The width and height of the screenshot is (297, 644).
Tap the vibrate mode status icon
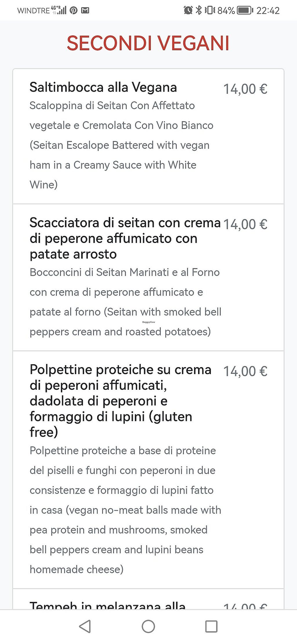[x=210, y=11]
